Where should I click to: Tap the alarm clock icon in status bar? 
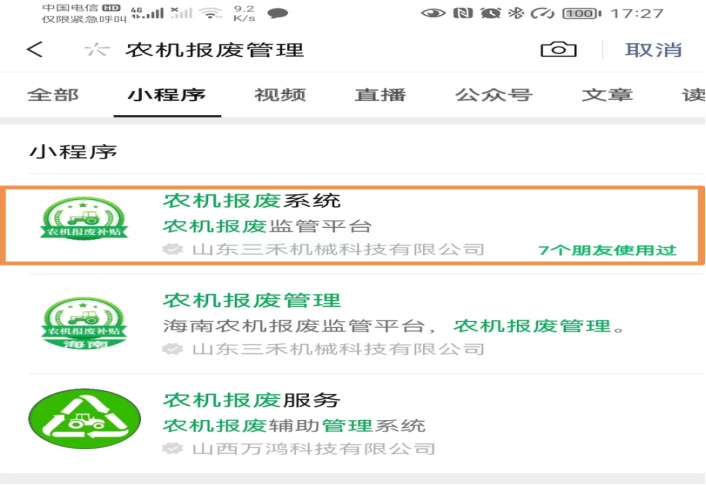[x=490, y=13]
